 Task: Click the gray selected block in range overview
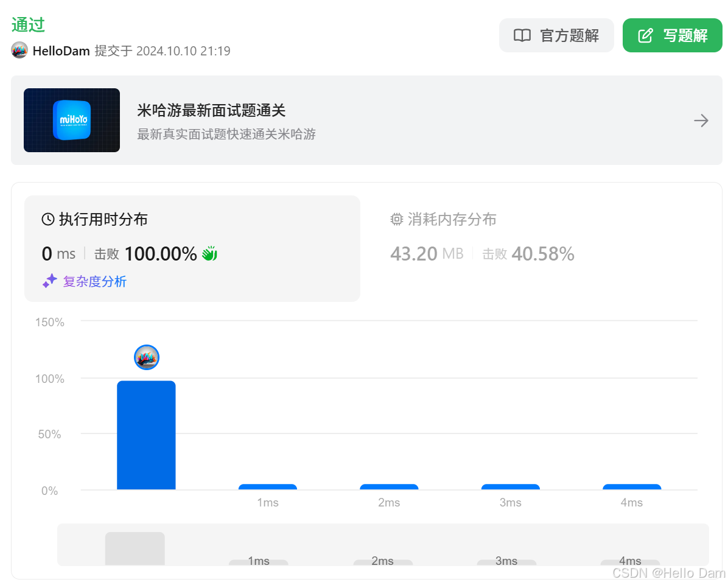[135, 548]
